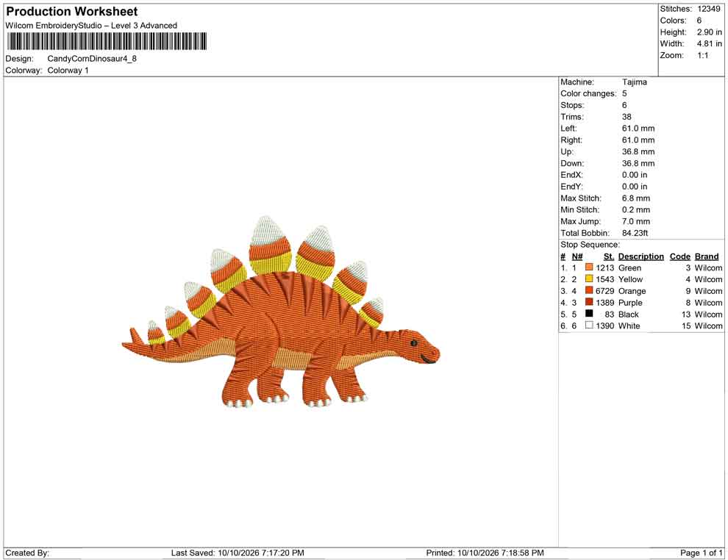Viewport: 728px width, 560px height.
Task: Click the Up value '36.8 mm'
Action: (x=638, y=151)
